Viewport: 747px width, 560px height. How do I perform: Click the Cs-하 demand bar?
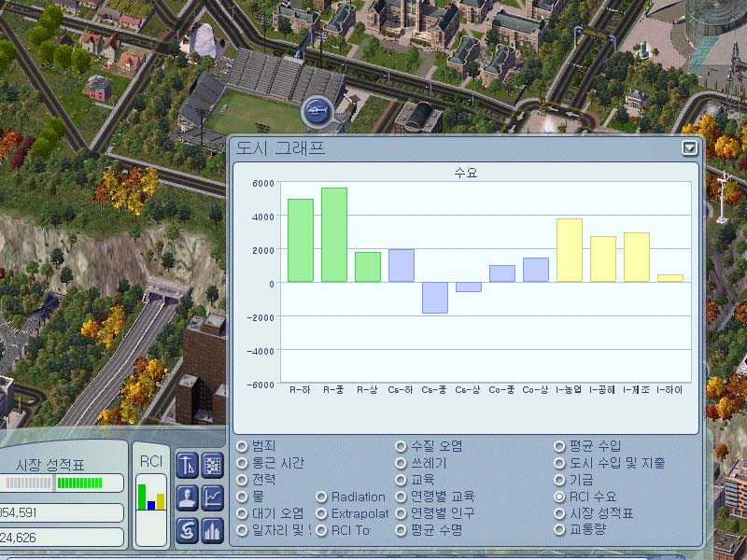tap(402, 266)
